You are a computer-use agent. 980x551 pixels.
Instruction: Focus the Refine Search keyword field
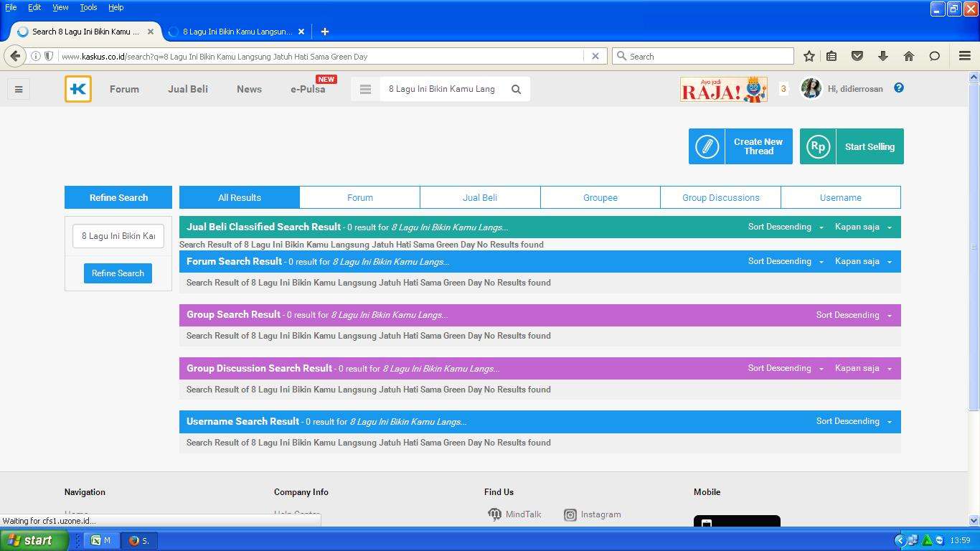(x=118, y=236)
